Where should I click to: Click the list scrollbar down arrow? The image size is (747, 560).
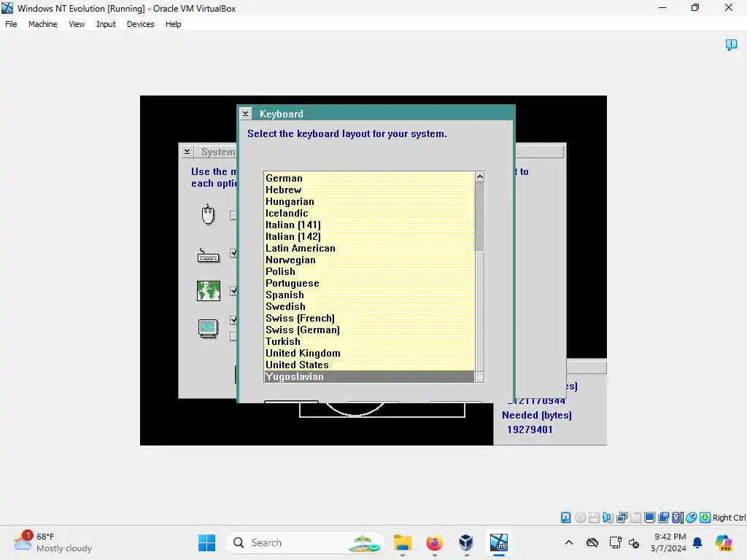coord(480,377)
